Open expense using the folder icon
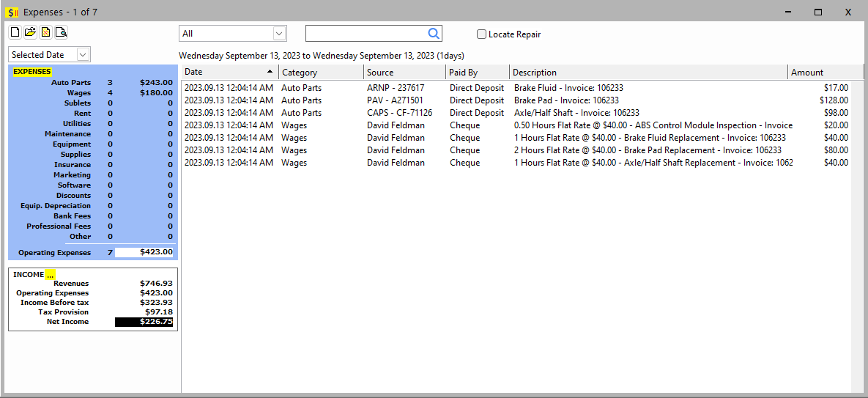This screenshot has height=398, width=868. point(31,32)
